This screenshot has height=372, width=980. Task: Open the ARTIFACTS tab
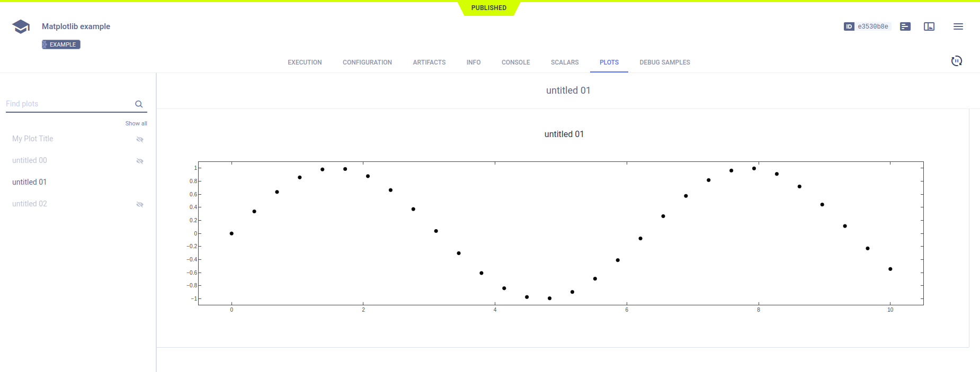(x=429, y=62)
